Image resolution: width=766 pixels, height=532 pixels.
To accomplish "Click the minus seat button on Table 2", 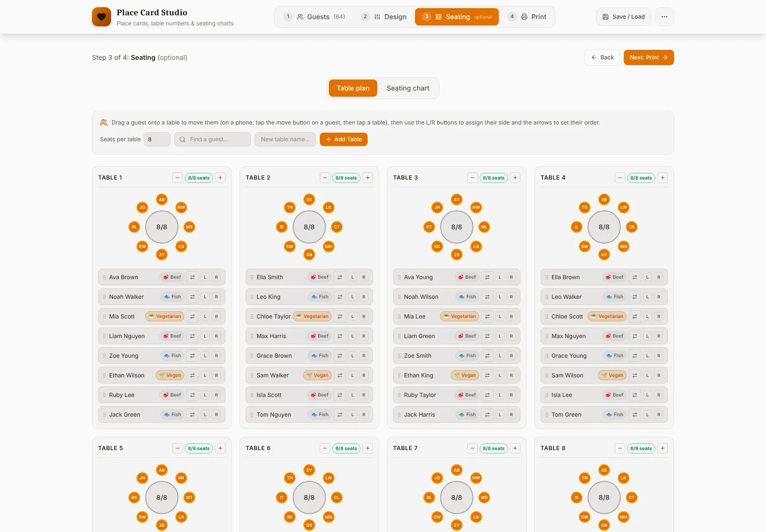I will tap(325, 178).
